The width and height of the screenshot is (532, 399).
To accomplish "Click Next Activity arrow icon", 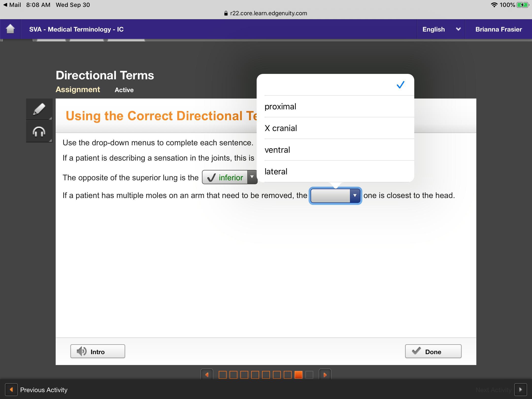I will tap(520, 390).
